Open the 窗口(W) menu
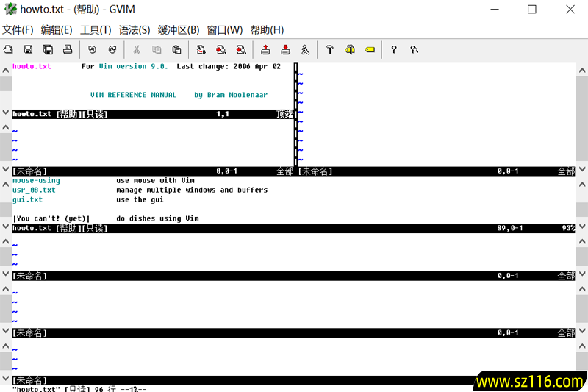588x392 pixels. (225, 30)
